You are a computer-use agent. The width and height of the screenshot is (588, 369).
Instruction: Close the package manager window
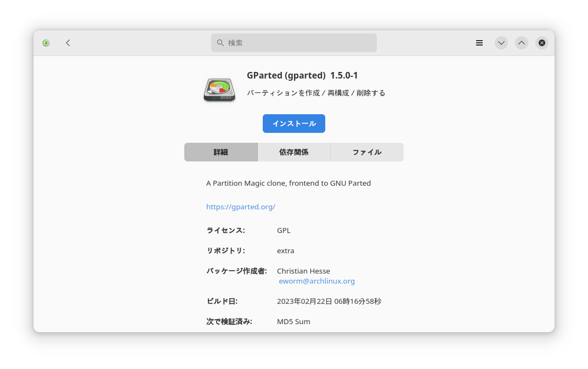pos(541,43)
